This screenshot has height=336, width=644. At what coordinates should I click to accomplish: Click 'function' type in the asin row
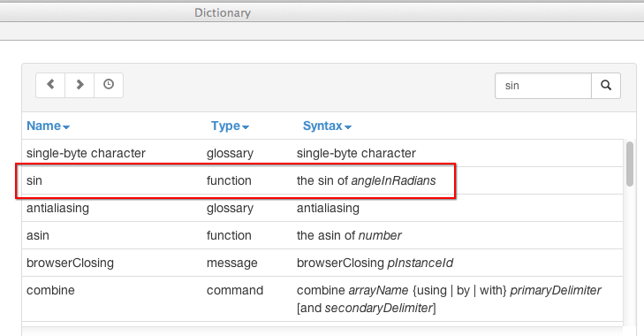click(229, 236)
